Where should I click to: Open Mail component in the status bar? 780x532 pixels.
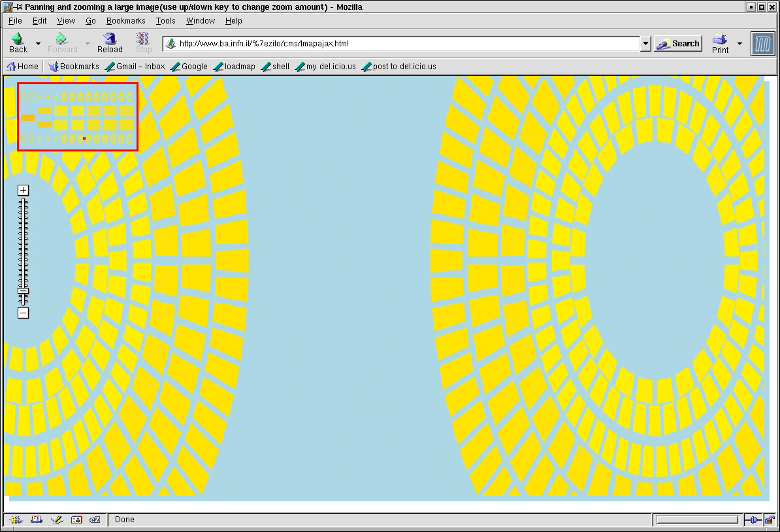(36, 520)
